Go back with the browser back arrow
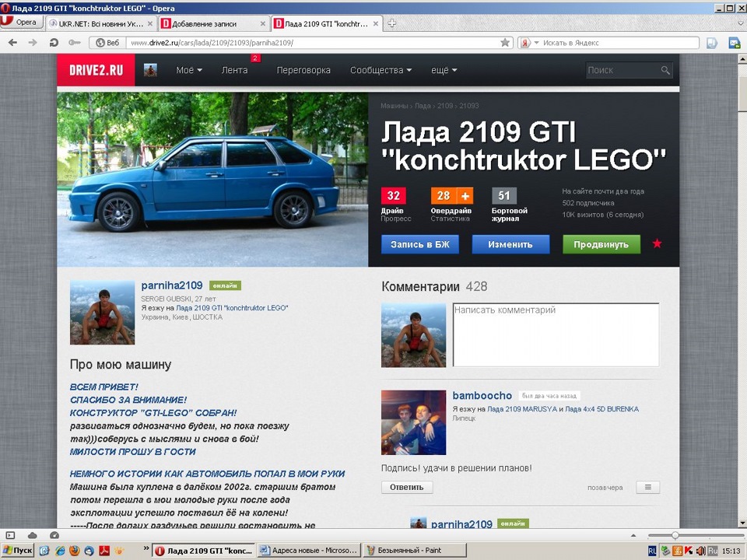This screenshot has height=560, width=747. click(13, 43)
